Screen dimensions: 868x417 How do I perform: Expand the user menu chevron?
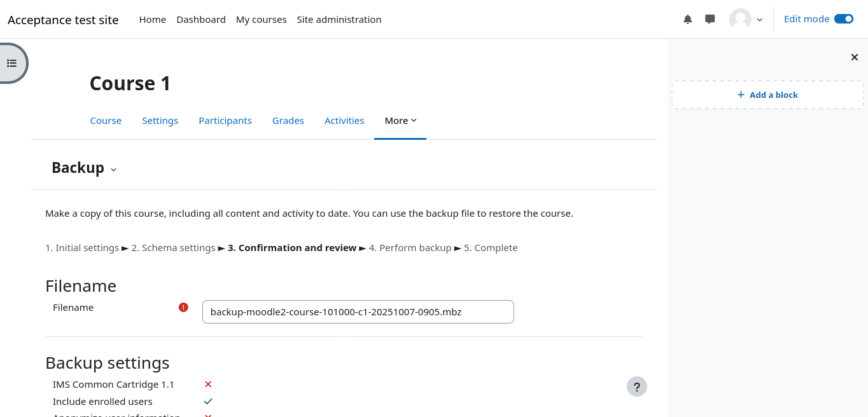coord(759,20)
